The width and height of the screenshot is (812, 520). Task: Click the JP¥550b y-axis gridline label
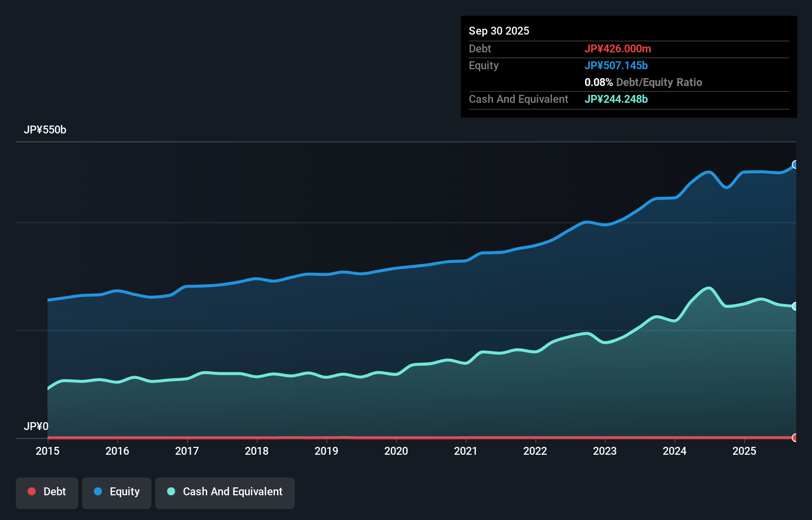(x=45, y=130)
